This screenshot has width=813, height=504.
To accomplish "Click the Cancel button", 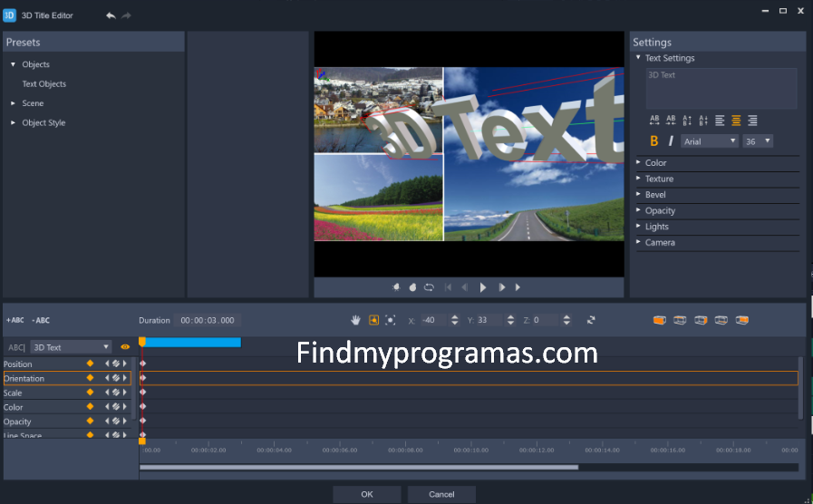I will 441,494.
